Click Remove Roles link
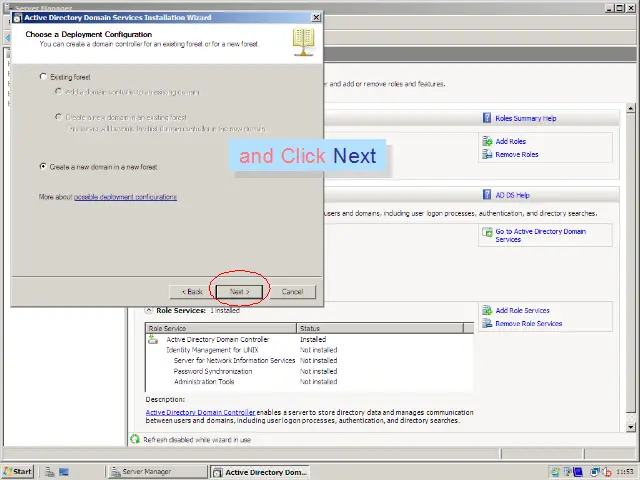Viewport: 640px width, 480px height. (x=517, y=154)
